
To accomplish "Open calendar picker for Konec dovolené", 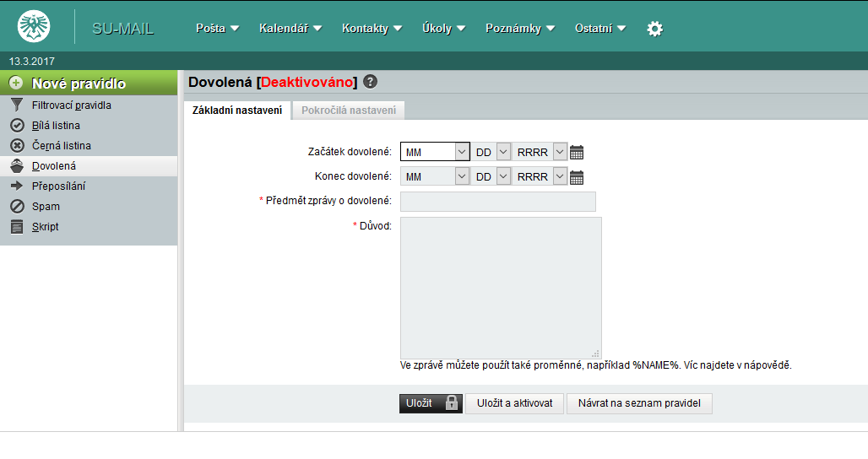I will click(577, 177).
